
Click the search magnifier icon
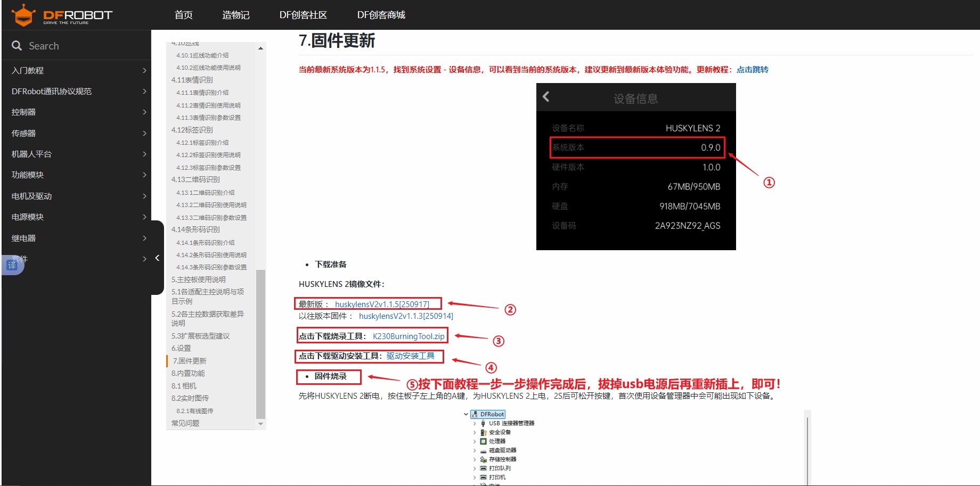pos(17,46)
